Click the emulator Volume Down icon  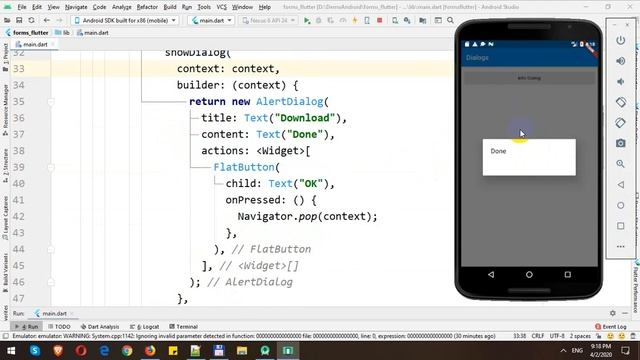point(620,82)
